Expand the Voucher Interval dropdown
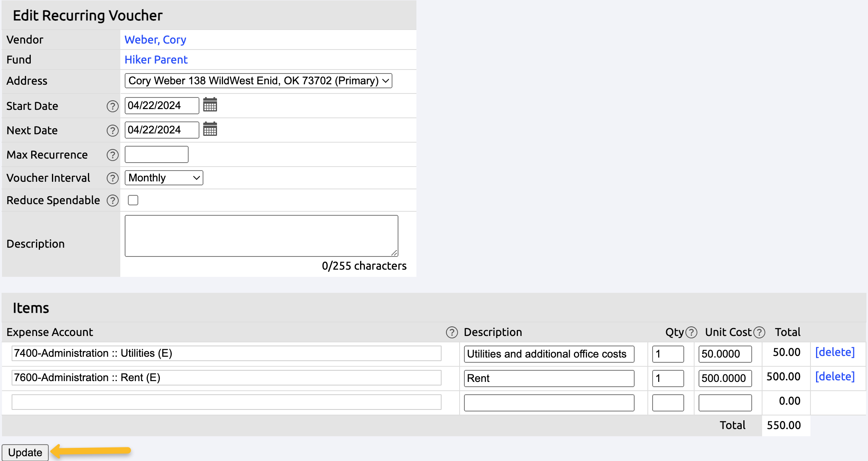This screenshot has height=461, width=868. point(164,178)
